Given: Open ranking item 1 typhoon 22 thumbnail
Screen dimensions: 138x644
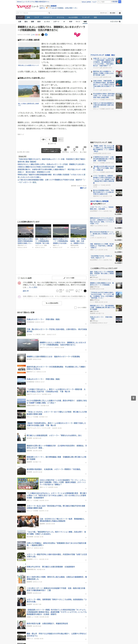Looking at the screenshot, I should coord(119,61).
